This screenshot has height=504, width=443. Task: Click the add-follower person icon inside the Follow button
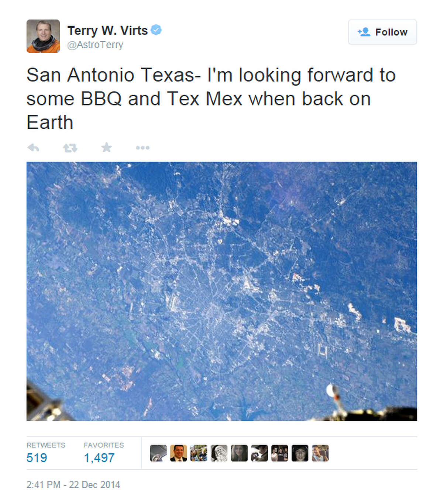tap(365, 32)
